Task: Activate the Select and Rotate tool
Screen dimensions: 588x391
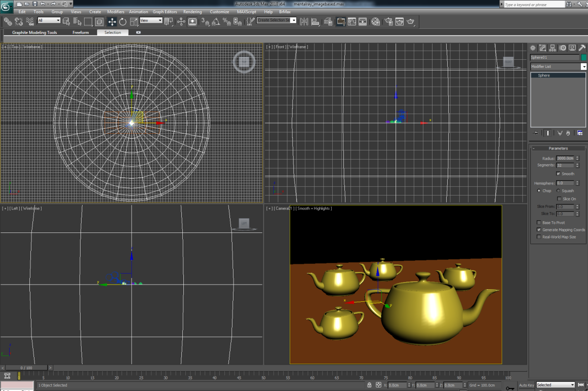Action: (123, 22)
